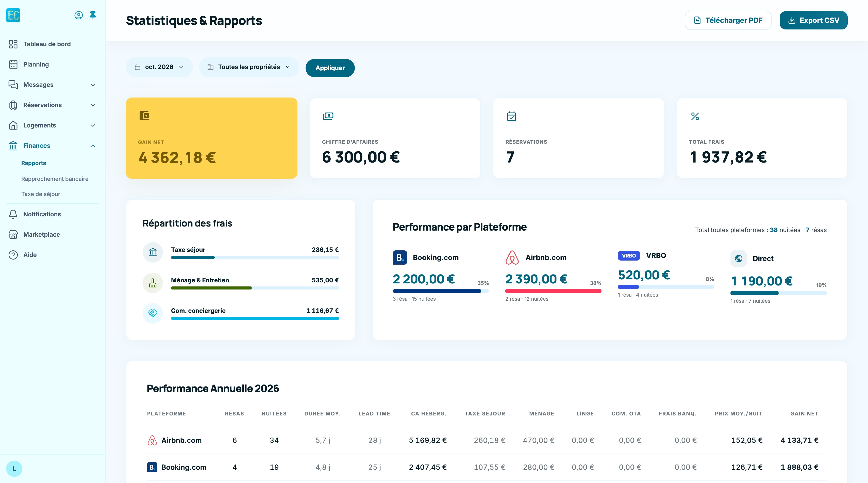
Task: Click the L user avatar
Action: pyautogui.click(x=14, y=469)
